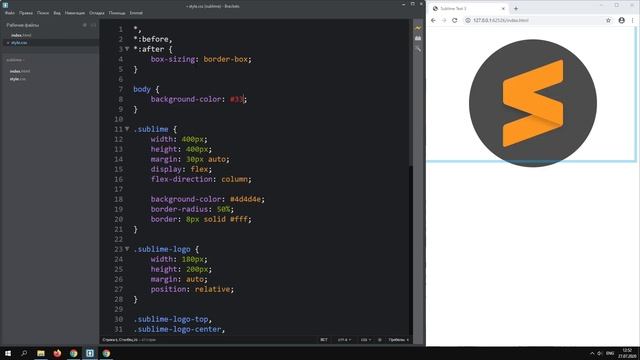Open the Windows Start menu
The width and height of the screenshot is (640, 360).
pos(8,353)
